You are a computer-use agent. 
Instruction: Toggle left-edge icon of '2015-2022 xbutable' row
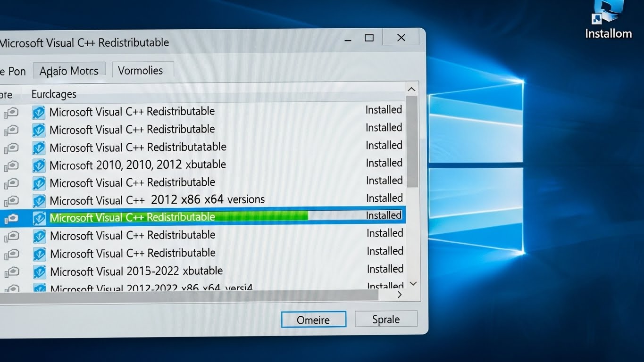11,271
